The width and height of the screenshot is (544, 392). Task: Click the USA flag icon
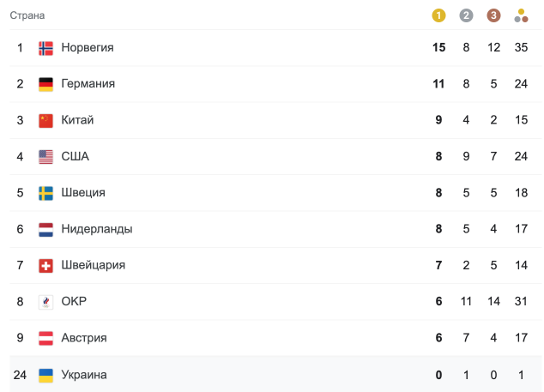click(x=46, y=157)
